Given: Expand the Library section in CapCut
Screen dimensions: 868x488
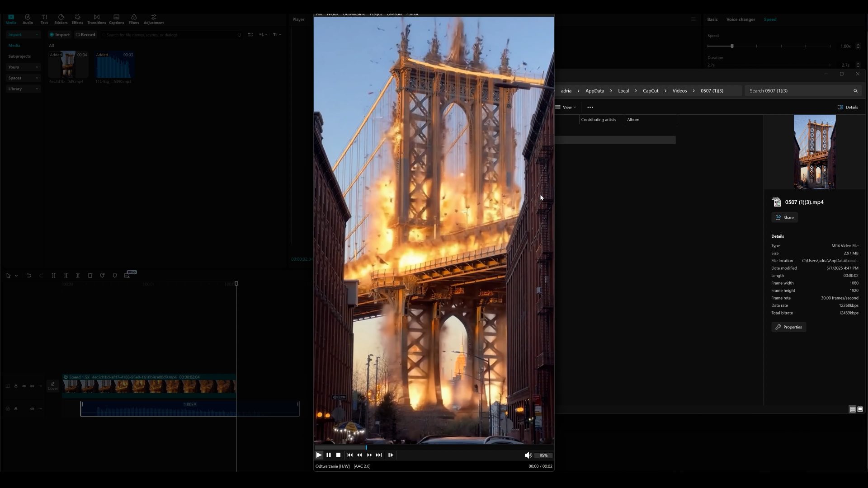Looking at the screenshot, I should click(x=24, y=89).
